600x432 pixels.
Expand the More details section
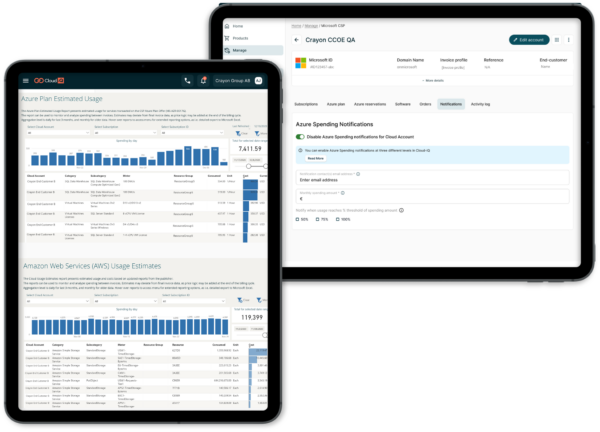(x=432, y=80)
